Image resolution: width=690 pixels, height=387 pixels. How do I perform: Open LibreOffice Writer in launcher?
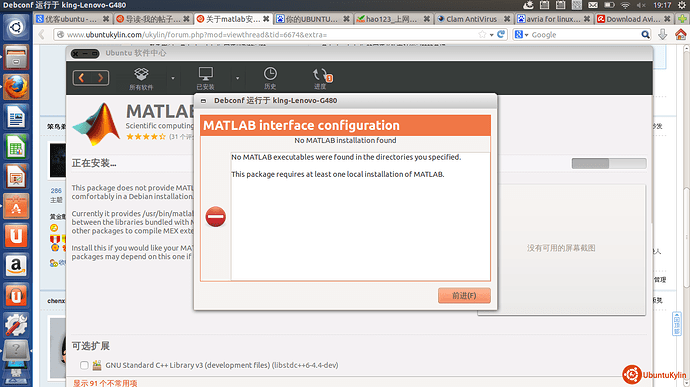pos(16,117)
